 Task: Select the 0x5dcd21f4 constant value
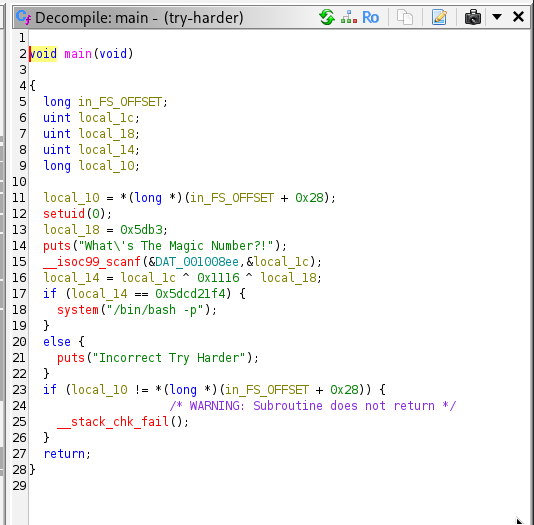(x=190, y=293)
